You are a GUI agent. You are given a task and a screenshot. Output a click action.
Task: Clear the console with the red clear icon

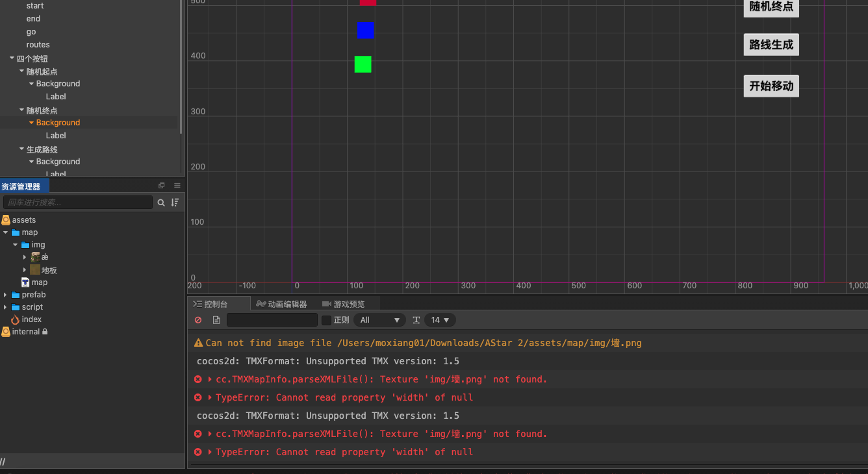(x=198, y=320)
